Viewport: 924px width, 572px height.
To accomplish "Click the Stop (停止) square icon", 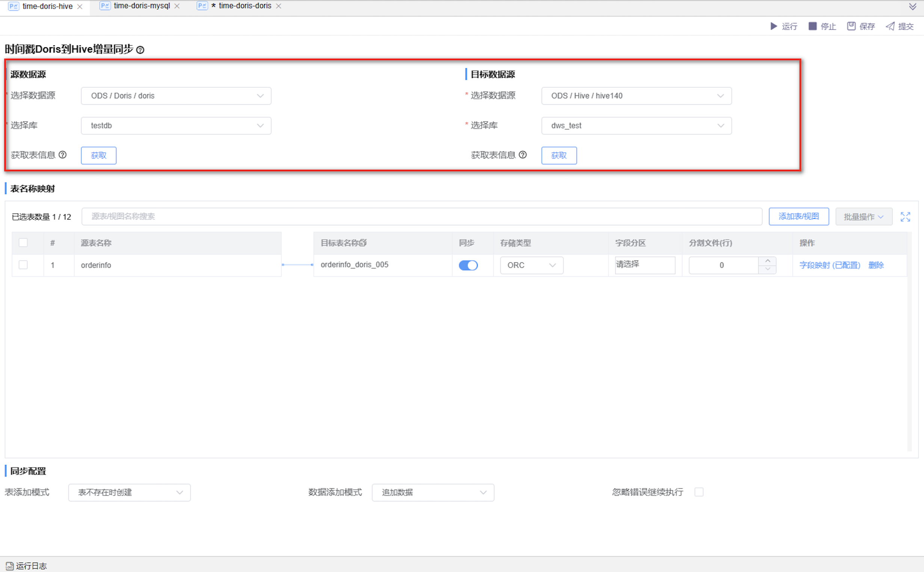I will tap(812, 26).
